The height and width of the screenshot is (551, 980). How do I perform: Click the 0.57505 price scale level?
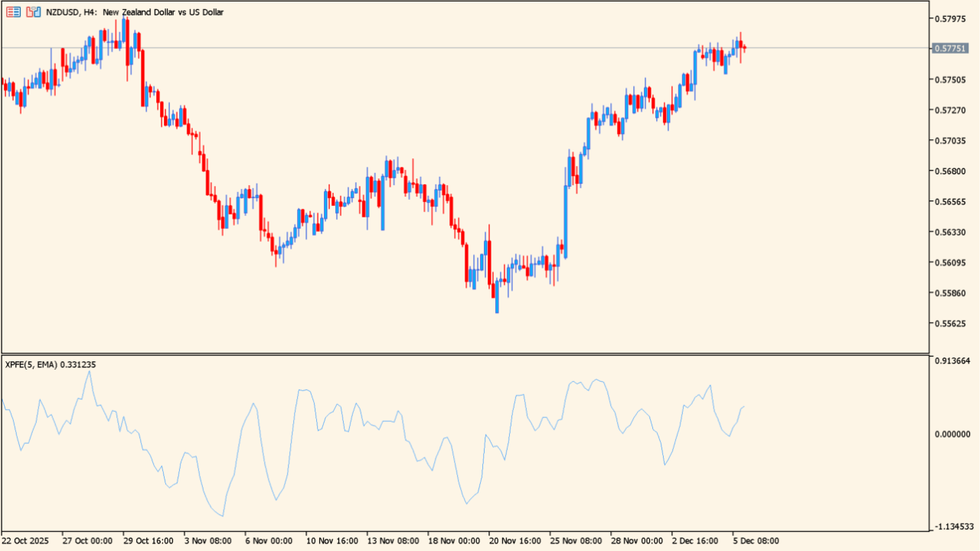[950, 80]
